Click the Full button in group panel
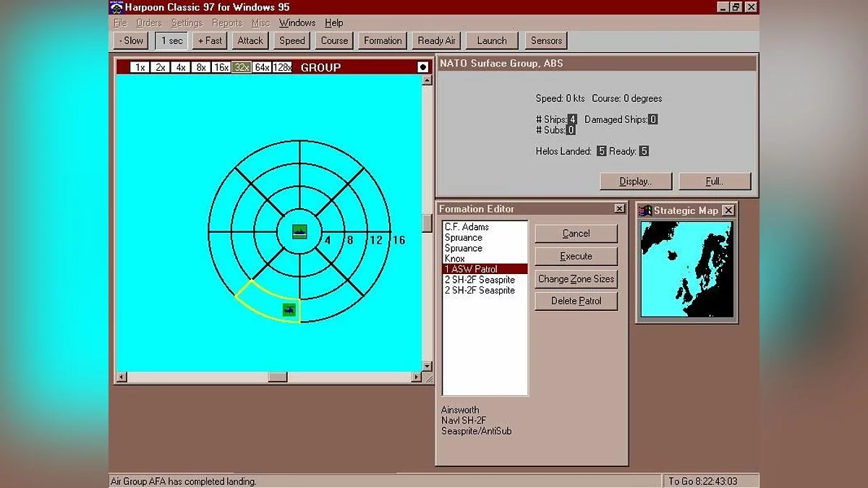The height and width of the screenshot is (488, 868). click(715, 181)
